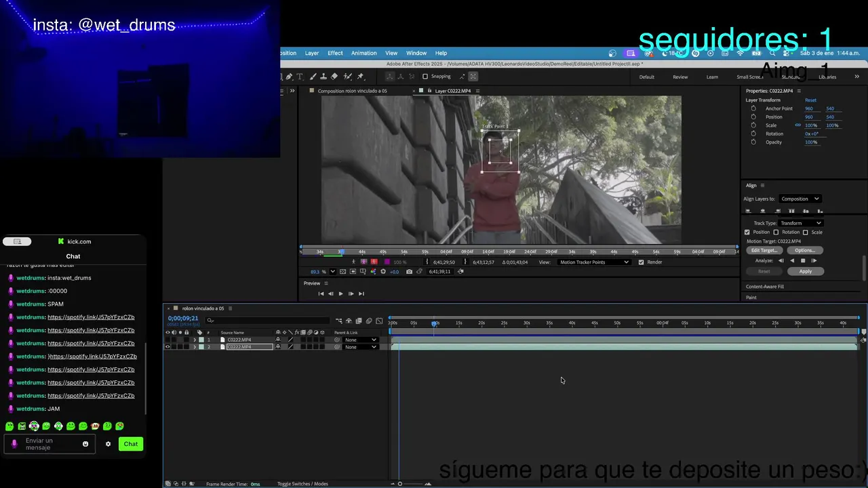868x488 pixels.
Task: Expand the Content-Aware Fill panel
Action: pos(765,287)
